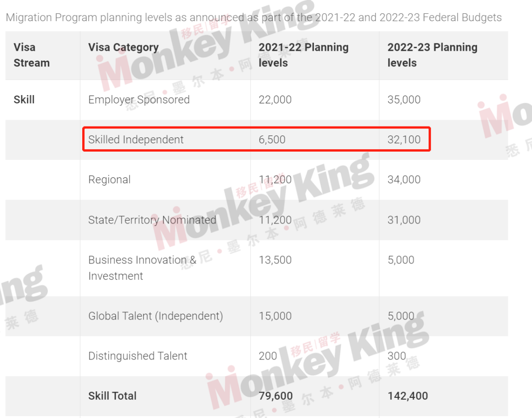Select the Skill stream label

pyautogui.click(x=24, y=99)
